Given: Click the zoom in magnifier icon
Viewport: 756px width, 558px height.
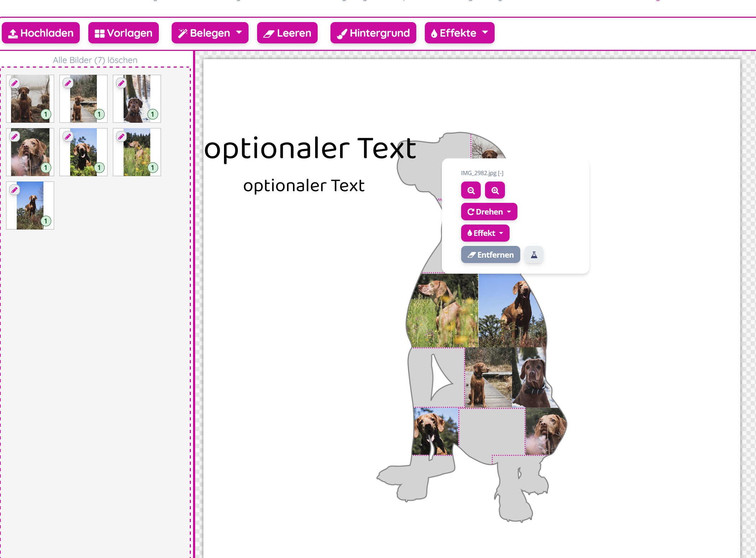Looking at the screenshot, I should tap(495, 190).
